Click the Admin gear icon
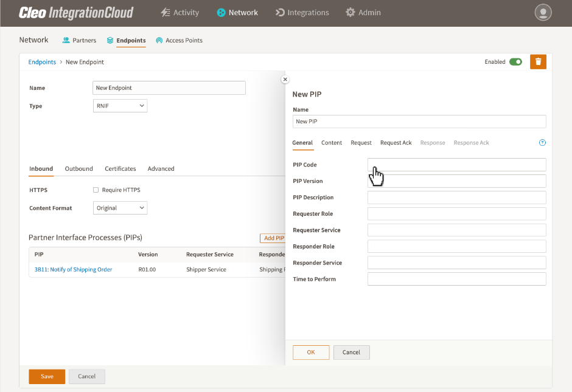This screenshot has width=572, height=392. (x=351, y=12)
